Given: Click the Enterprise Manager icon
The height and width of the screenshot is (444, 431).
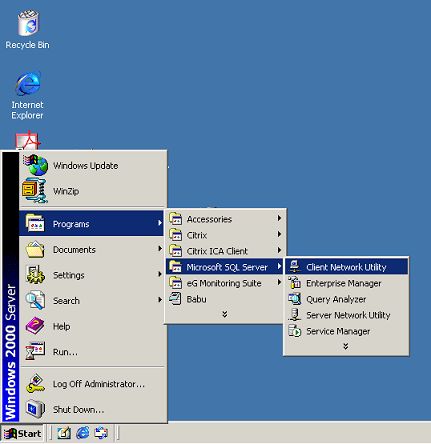Looking at the screenshot, I should pyautogui.click(x=295, y=283).
